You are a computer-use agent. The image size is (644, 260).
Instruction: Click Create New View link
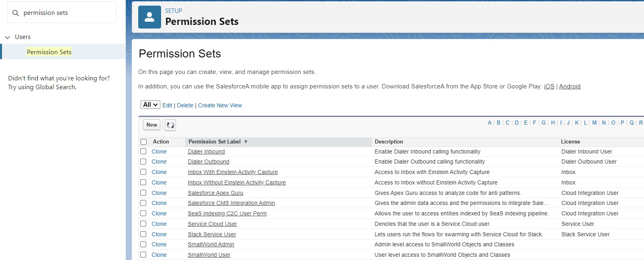[220, 105]
